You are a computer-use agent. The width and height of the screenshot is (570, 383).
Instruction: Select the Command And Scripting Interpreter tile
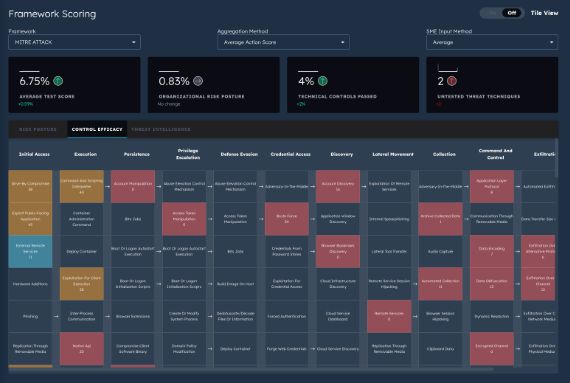click(x=82, y=186)
